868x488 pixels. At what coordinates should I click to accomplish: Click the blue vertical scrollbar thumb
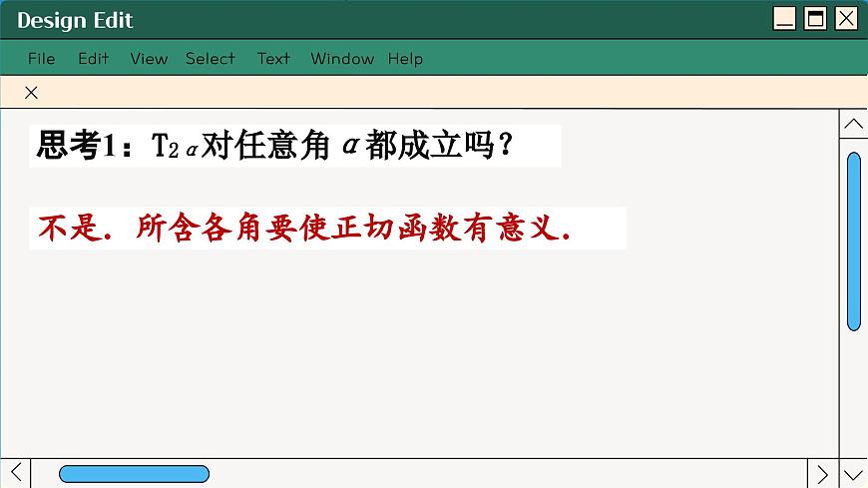(854, 242)
